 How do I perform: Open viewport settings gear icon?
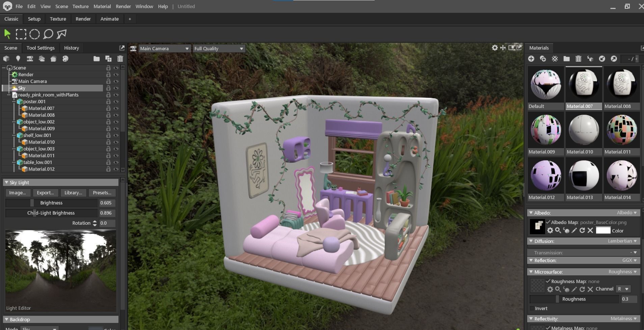(495, 48)
